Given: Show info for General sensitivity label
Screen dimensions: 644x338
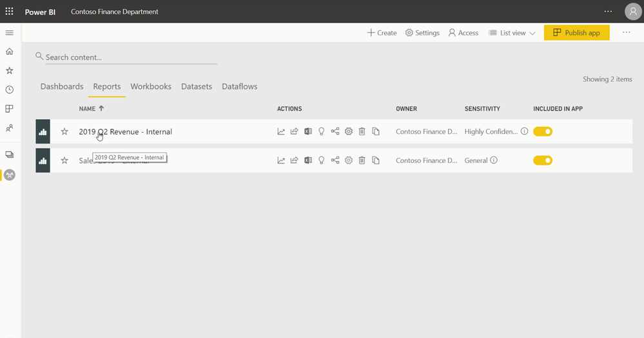Looking at the screenshot, I should click(x=494, y=160).
